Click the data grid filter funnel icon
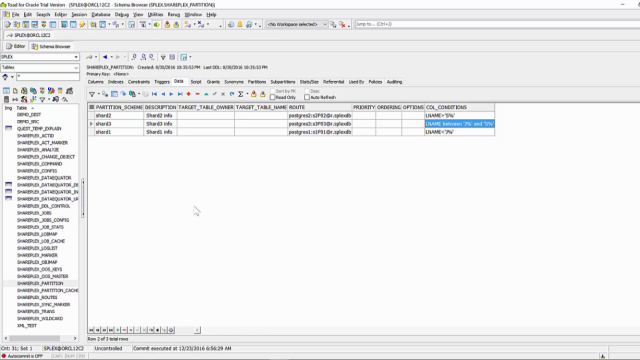 coord(92,94)
